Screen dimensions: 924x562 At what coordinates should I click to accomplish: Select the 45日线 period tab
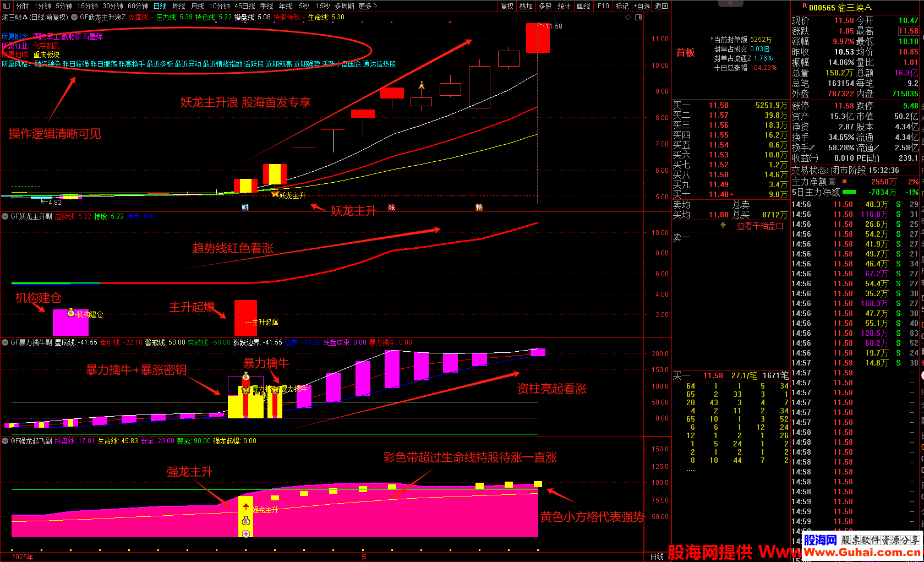[x=245, y=6]
